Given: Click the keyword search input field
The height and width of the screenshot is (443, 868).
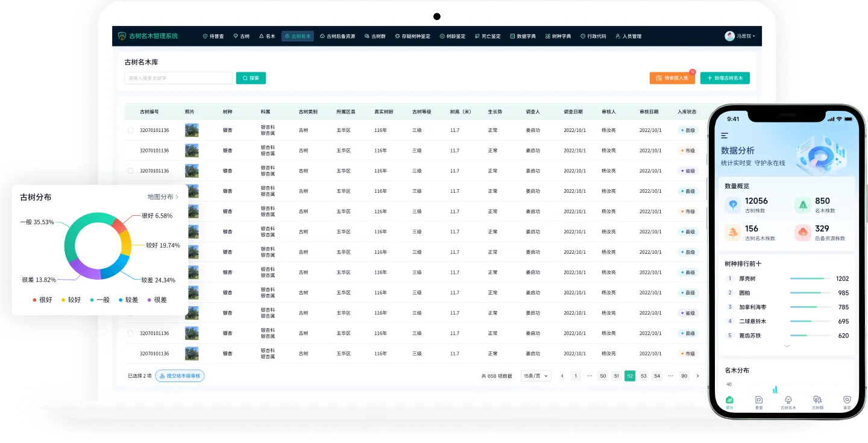Looking at the screenshot, I should tap(178, 78).
